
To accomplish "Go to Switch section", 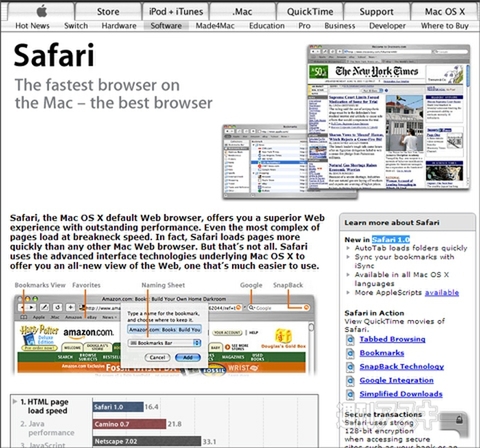I will (x=76, y=26).
